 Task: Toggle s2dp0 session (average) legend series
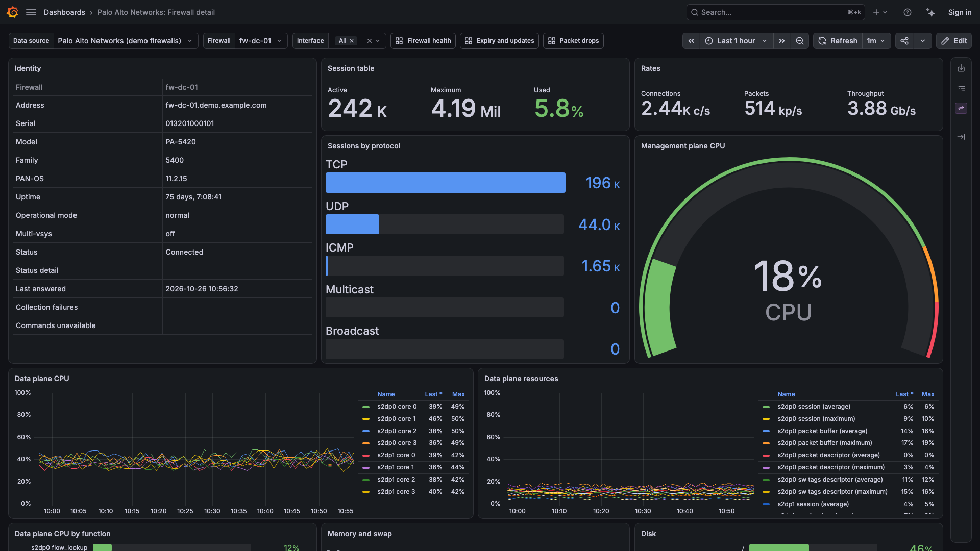(x=814, y=407)
